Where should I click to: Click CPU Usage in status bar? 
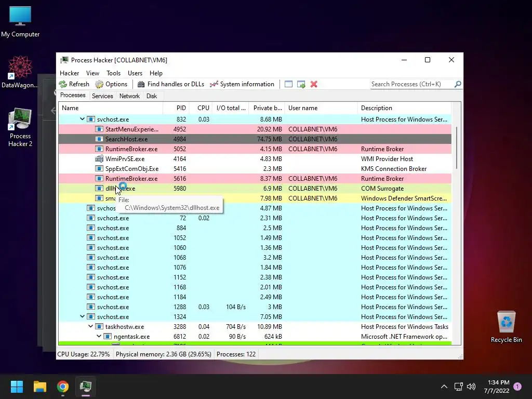pos(83,354)
